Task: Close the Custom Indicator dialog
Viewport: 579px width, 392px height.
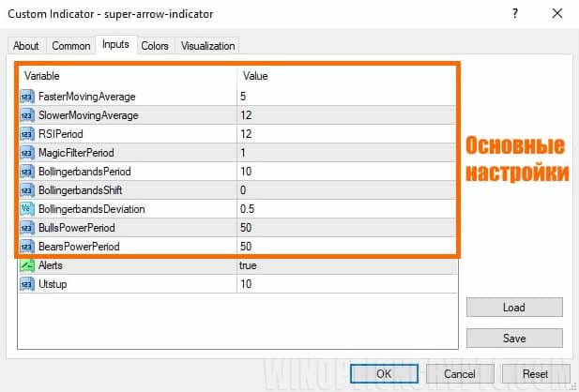Action: (x=558, y=15)
